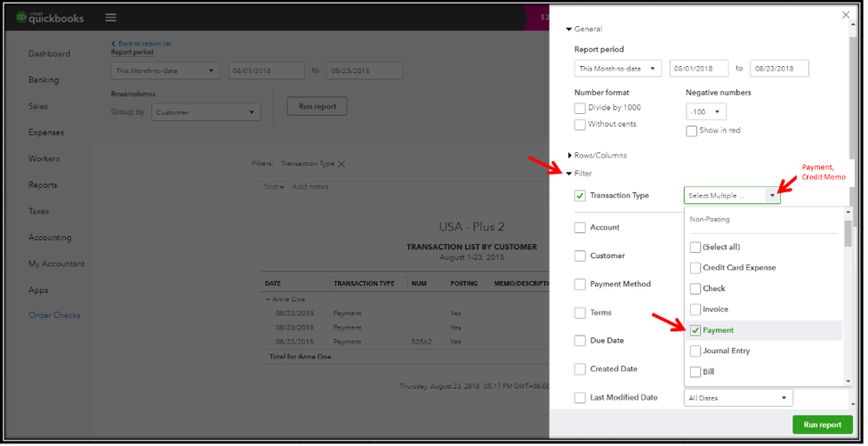Uncheck the Payment transaction type option
Screen dimensions: 868x446
pyautogui.click(x=695, y=330)
